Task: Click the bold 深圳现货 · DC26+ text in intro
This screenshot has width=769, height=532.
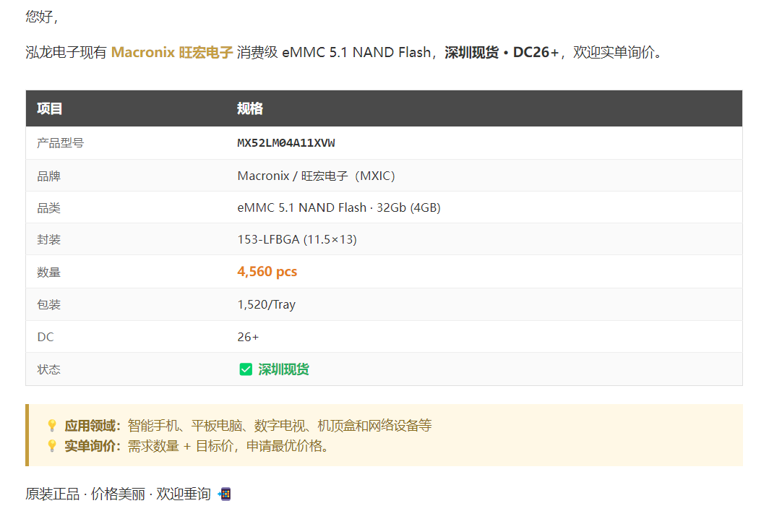Action: click(x=502, y=52)
